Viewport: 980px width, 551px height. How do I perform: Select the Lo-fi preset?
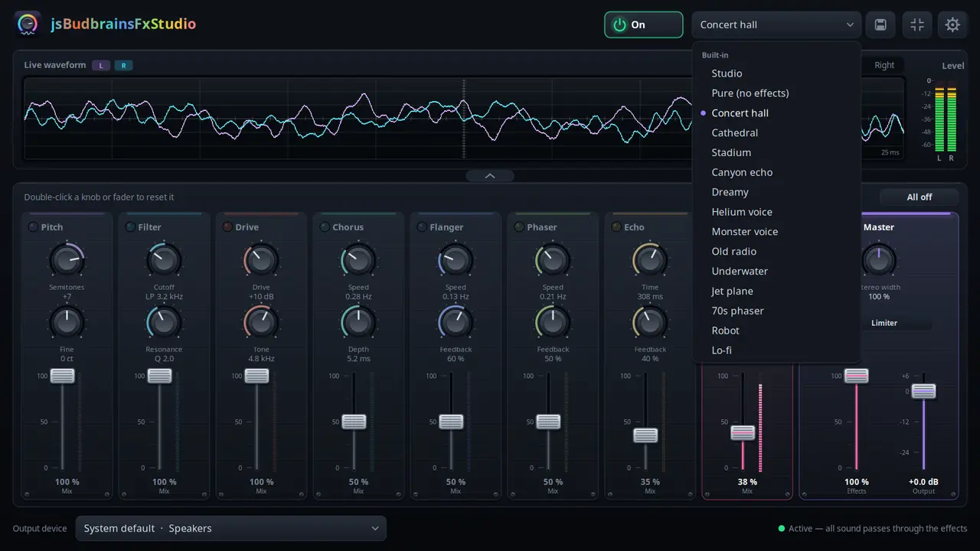(x=776, y=350)
